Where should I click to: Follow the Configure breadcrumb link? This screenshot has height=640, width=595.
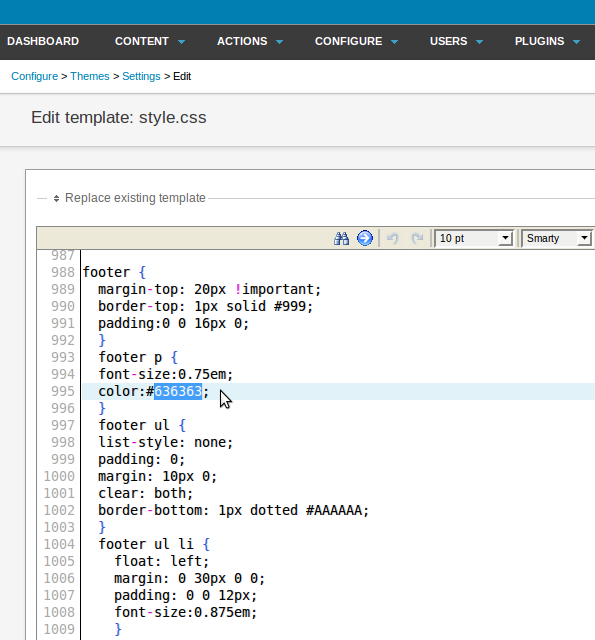(x=34, y=76)
